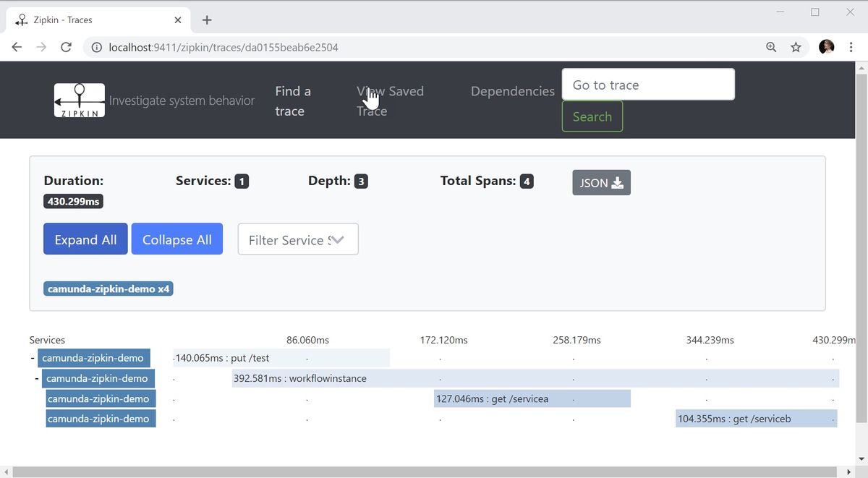The width and height of the screenshot is (868, 478).
Task: Open the 392.581ms workflowinstance span
Action: (535, 378)
